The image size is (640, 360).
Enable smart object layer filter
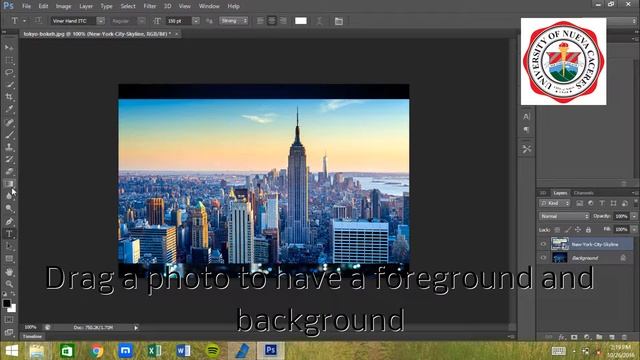tap(625, 203)
